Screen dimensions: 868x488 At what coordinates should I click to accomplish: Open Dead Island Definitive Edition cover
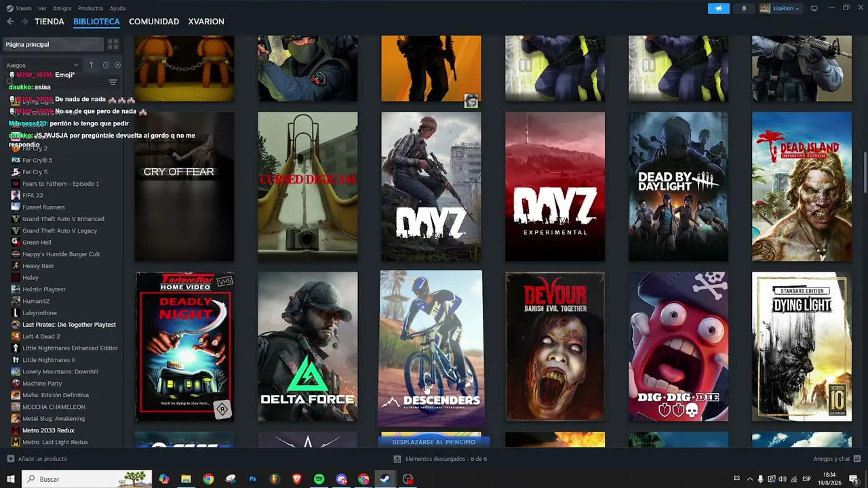click(802, 186)
